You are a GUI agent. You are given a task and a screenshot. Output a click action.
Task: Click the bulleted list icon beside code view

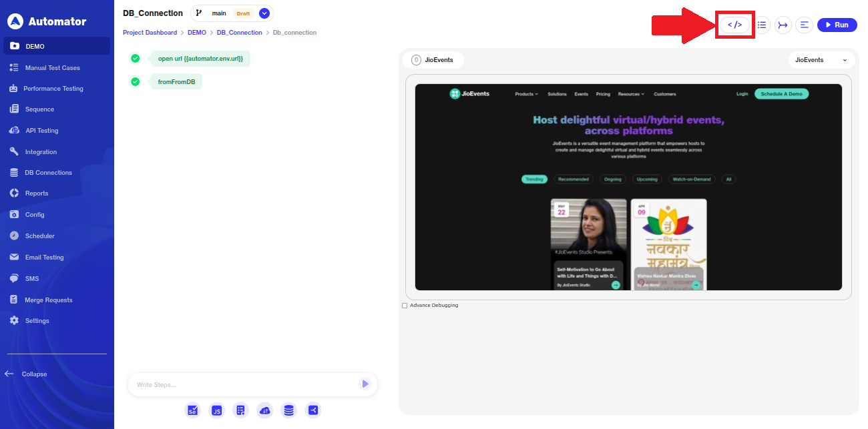tap(762, 25)
